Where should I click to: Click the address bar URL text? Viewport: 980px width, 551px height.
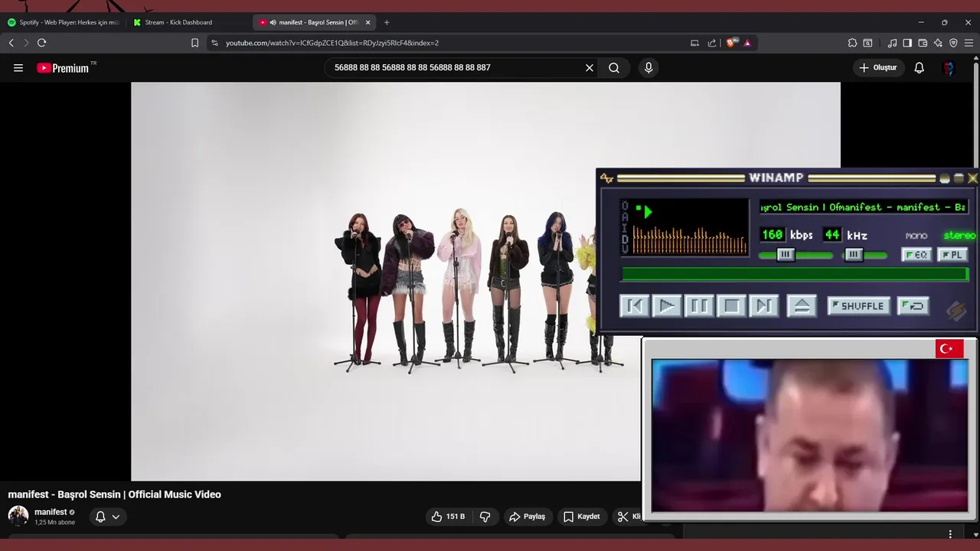[x=332, y=43]
